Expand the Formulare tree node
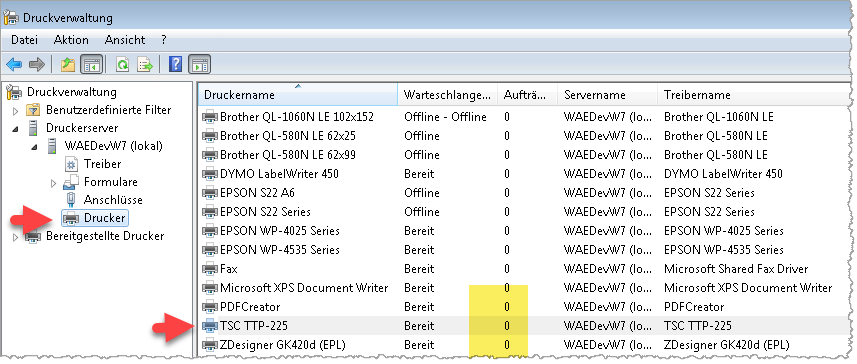857x364 pixels. [53, 183]
